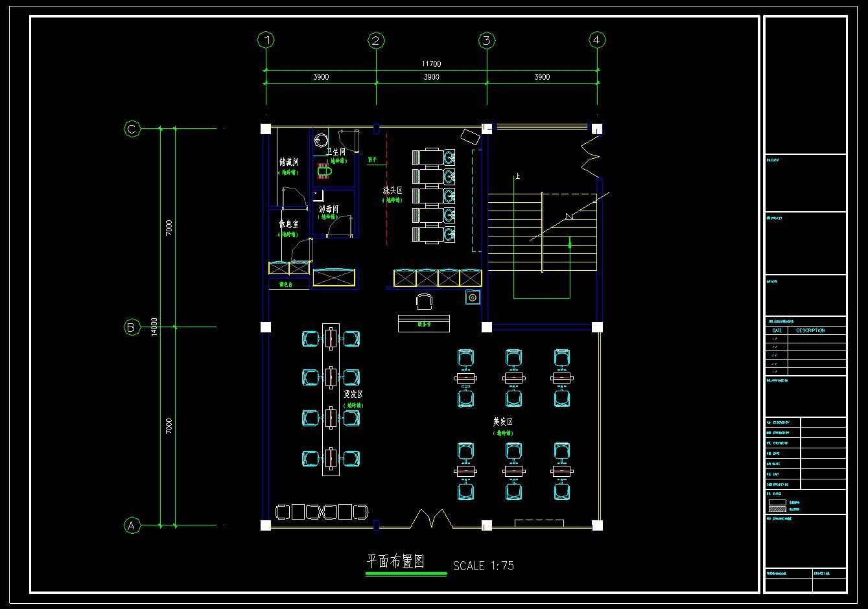The image size is (868, 609).
Task: Select the square floor drain symbol
Action: click(473, 297)
